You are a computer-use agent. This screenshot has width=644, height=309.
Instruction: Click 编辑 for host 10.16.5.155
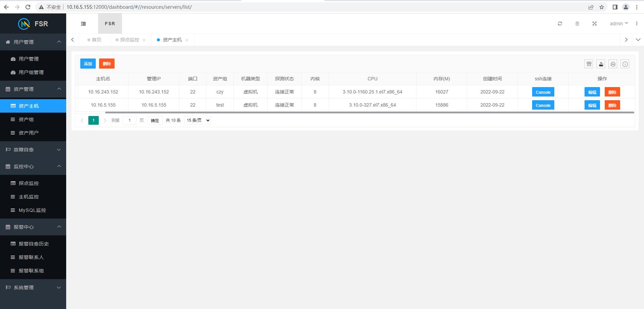[592, 105]
